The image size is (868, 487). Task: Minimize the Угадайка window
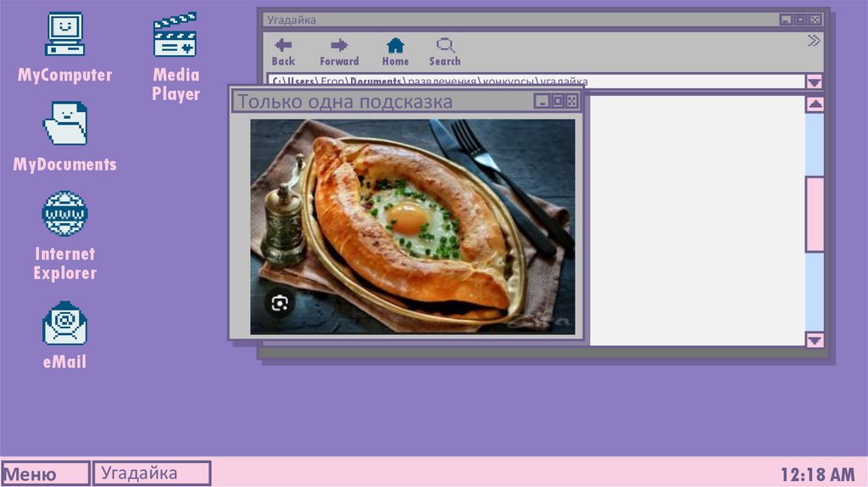786,20
